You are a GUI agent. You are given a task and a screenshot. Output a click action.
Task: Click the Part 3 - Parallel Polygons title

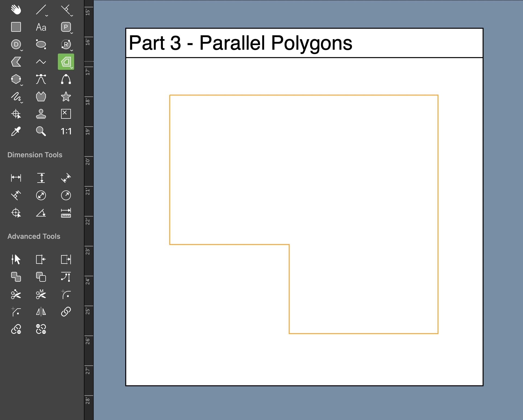click(x=240, y=43)
